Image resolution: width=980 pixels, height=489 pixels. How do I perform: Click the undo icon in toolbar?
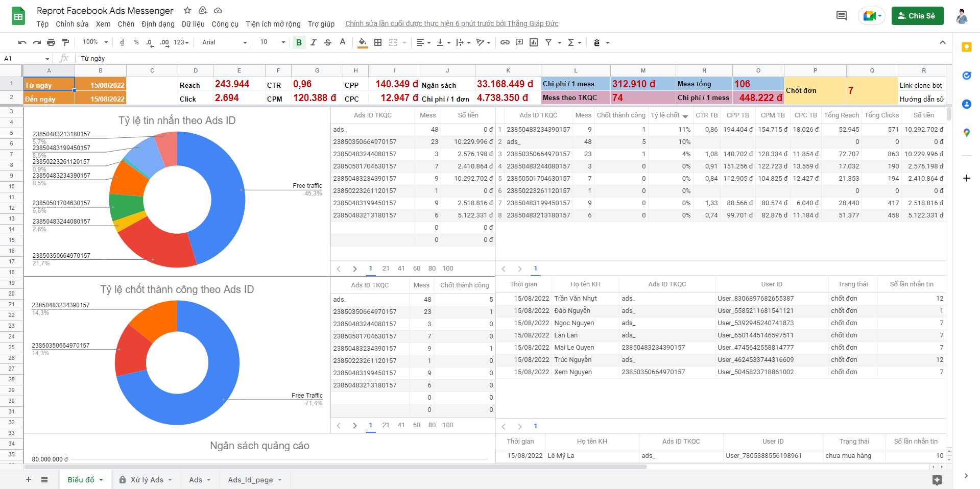click(x=22, y=42)
